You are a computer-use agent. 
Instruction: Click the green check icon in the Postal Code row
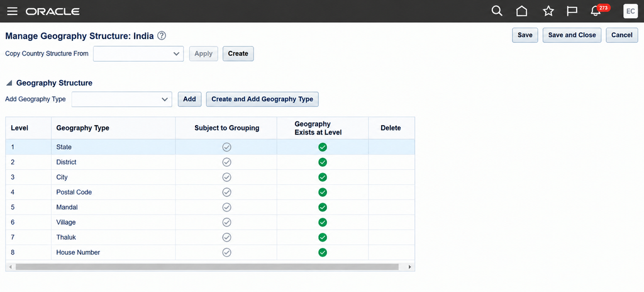[x=323, y=192]
